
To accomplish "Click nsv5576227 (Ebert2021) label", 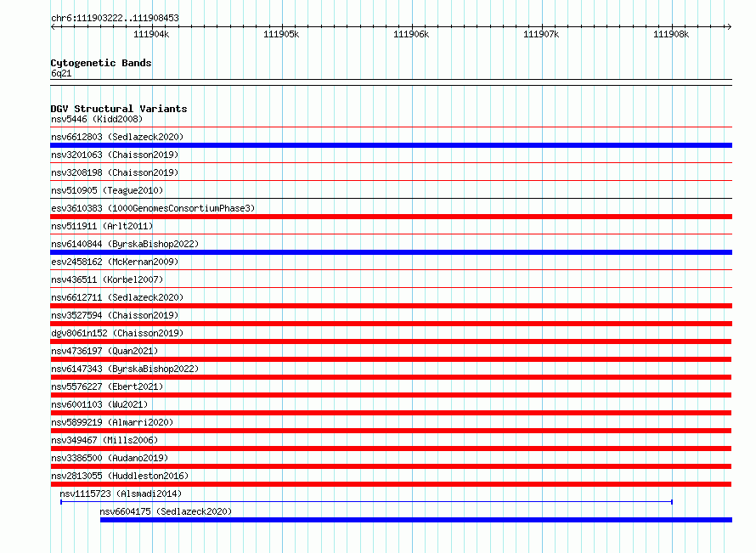I will [107, 387].
